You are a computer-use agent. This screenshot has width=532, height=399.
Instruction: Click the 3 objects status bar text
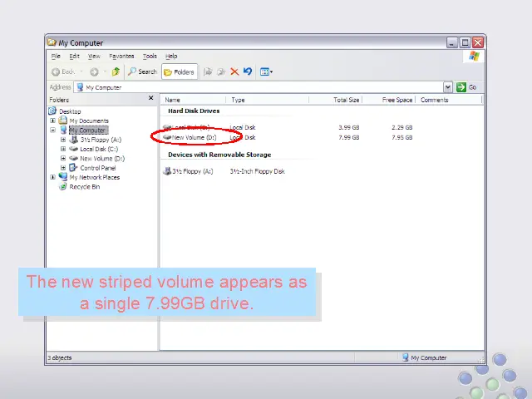(60, 357)
